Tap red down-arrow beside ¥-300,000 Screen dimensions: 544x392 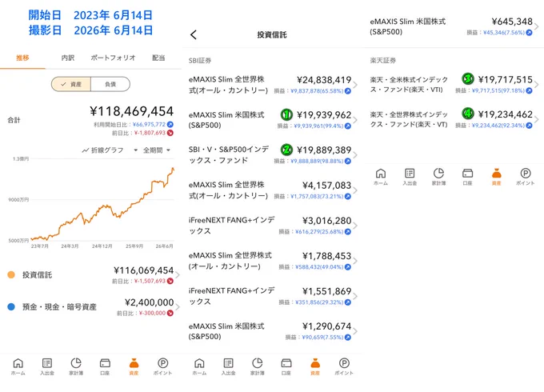(170, 313)
